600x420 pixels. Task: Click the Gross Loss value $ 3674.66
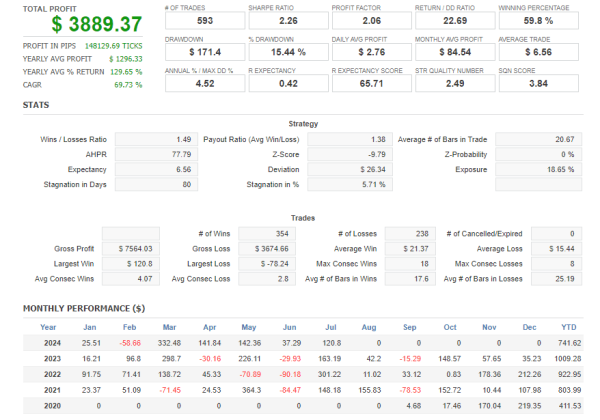coord(267,249)
